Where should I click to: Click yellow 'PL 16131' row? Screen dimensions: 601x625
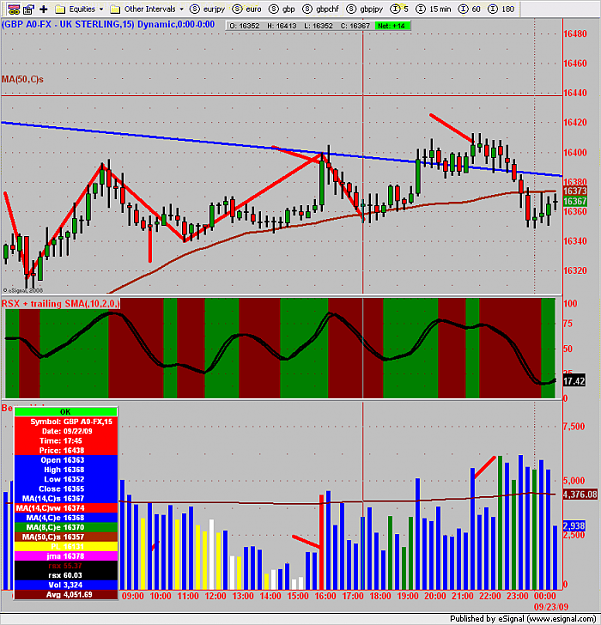click(x=66, y=546)
